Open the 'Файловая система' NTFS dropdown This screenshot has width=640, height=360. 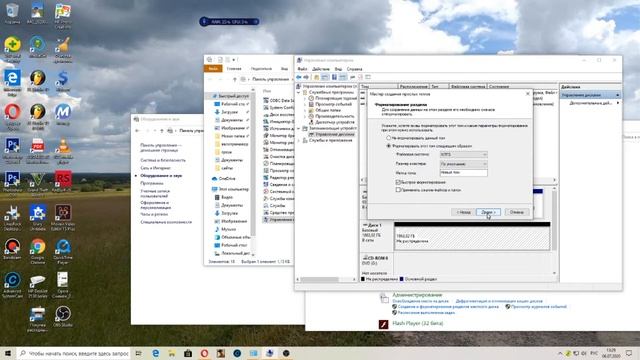[463, 155]
